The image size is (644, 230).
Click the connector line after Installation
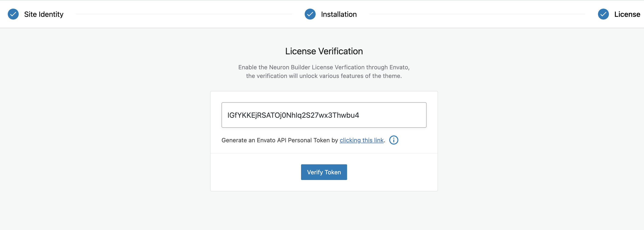[x=477, y=14]
